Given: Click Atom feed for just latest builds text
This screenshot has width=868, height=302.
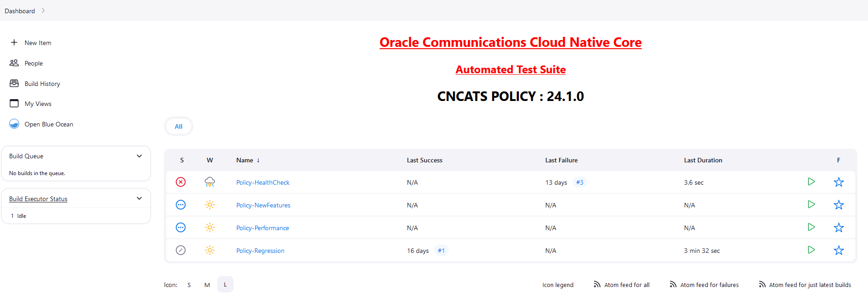Looking at the screenshot, I should point(810,285).
